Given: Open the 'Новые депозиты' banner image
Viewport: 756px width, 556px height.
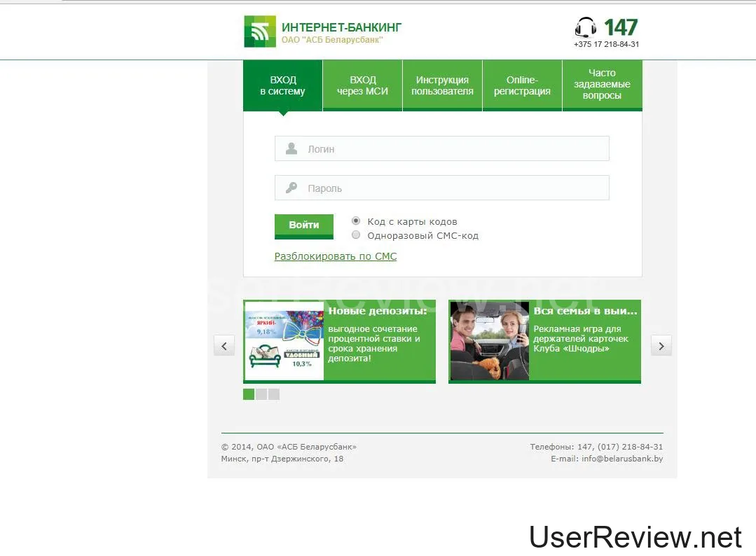Looking at the screenshot, I should tap(284, 341).
